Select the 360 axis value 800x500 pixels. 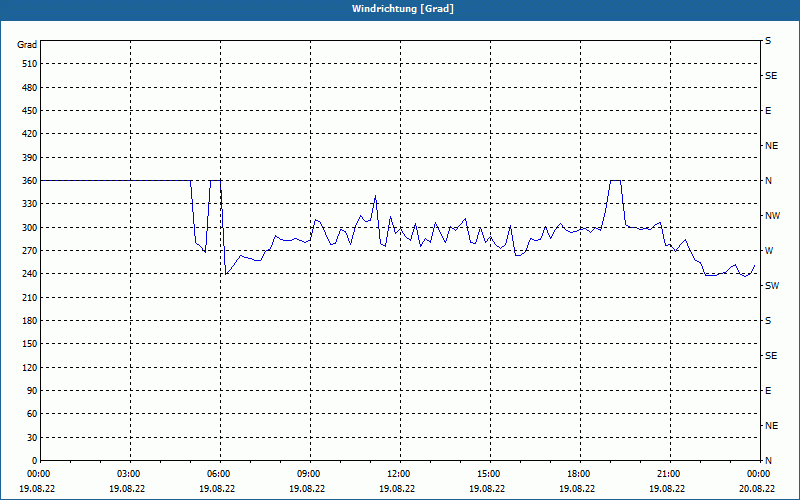click(30, 181)
